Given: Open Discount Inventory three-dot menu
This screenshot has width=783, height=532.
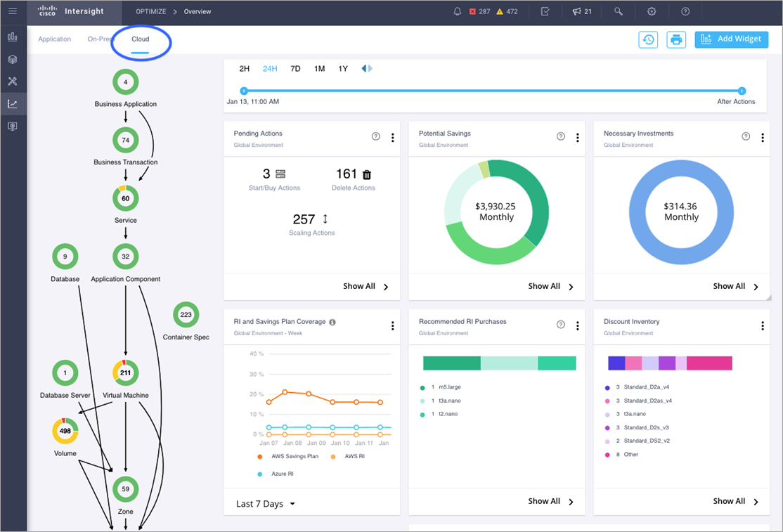Looking at the screenshot, I should tap(763, 326).
